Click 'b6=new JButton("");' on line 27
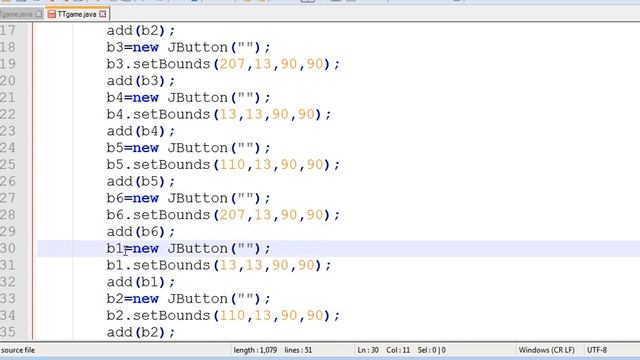 click(x=188, y=198)
